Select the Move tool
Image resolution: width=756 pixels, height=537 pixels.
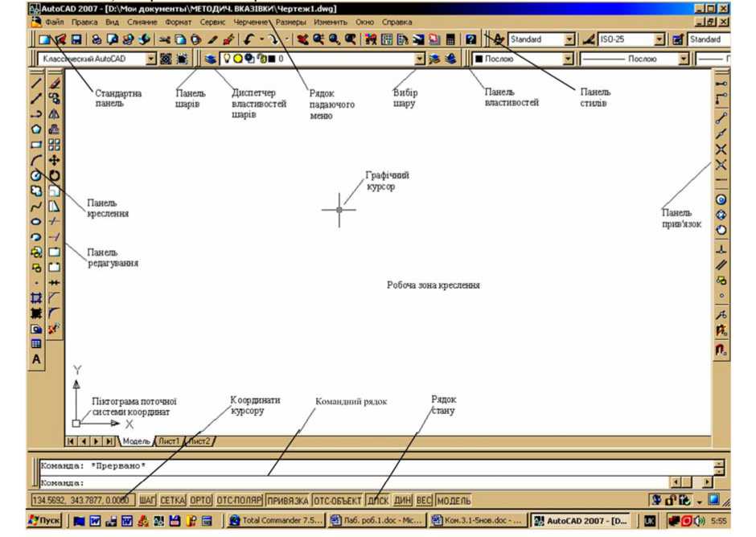click(x=55, y=160)
